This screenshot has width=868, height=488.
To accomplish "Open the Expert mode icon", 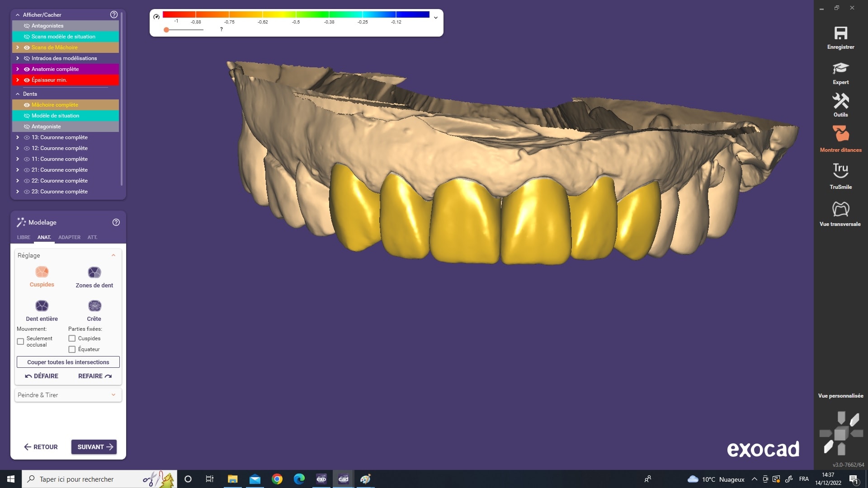I will [x=840, y=69].
